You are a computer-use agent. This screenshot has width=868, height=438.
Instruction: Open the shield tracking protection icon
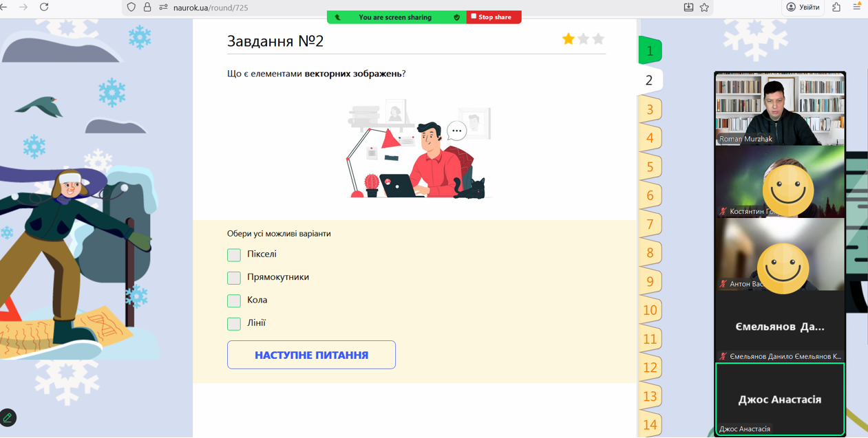click(131, 8)
